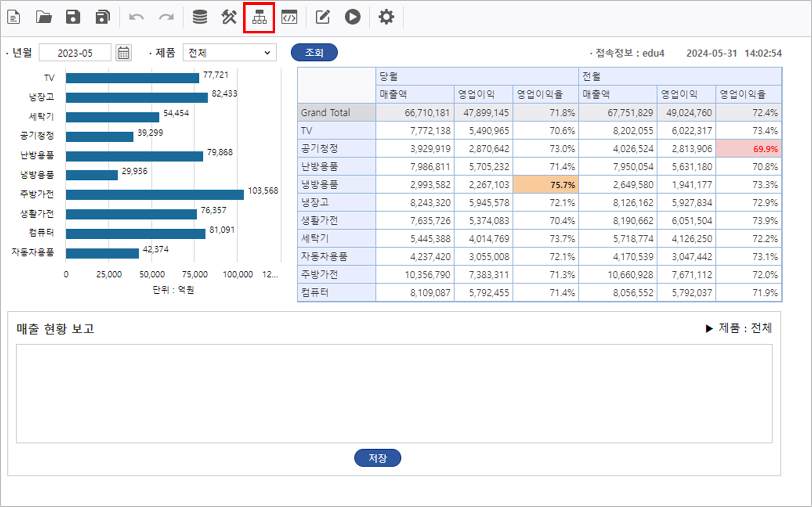Select the 냉방용품 row header in table

click(337, 185)
